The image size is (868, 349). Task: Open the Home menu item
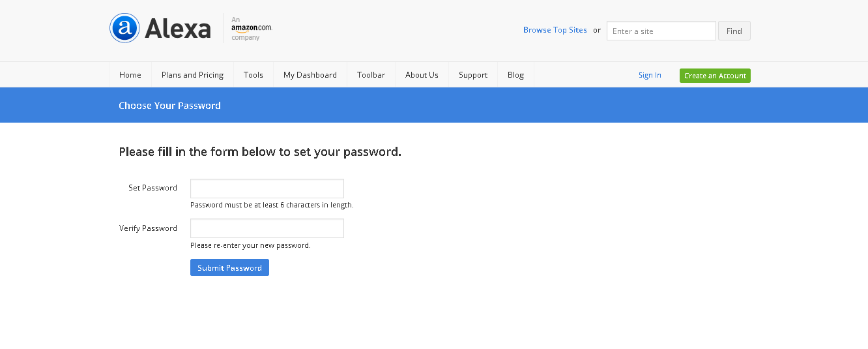(130, 75)
